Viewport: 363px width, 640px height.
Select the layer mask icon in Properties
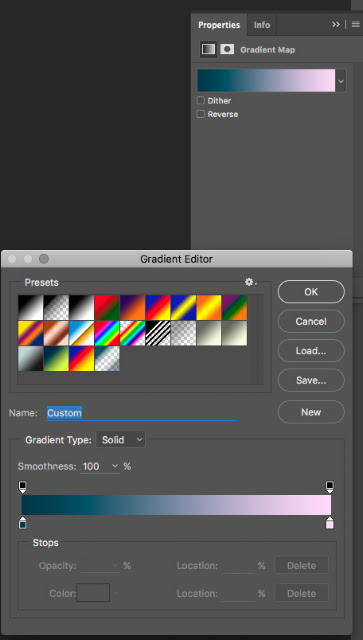[227, 49]
